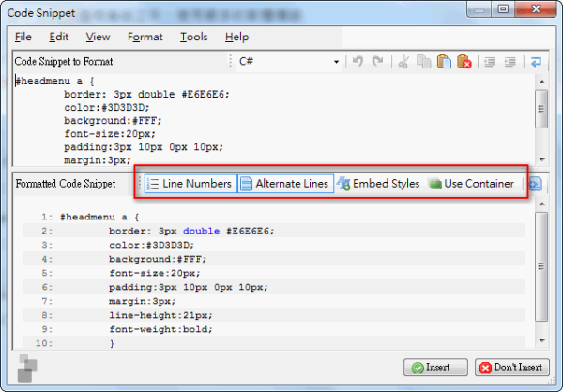
Task: Toggle the Use Container option
Action: click(470, 184)
